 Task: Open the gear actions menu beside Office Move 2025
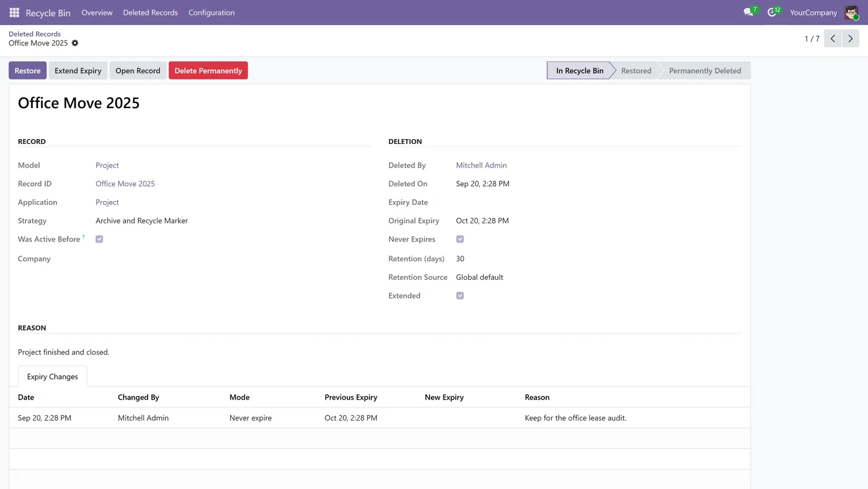coord(75,43)
